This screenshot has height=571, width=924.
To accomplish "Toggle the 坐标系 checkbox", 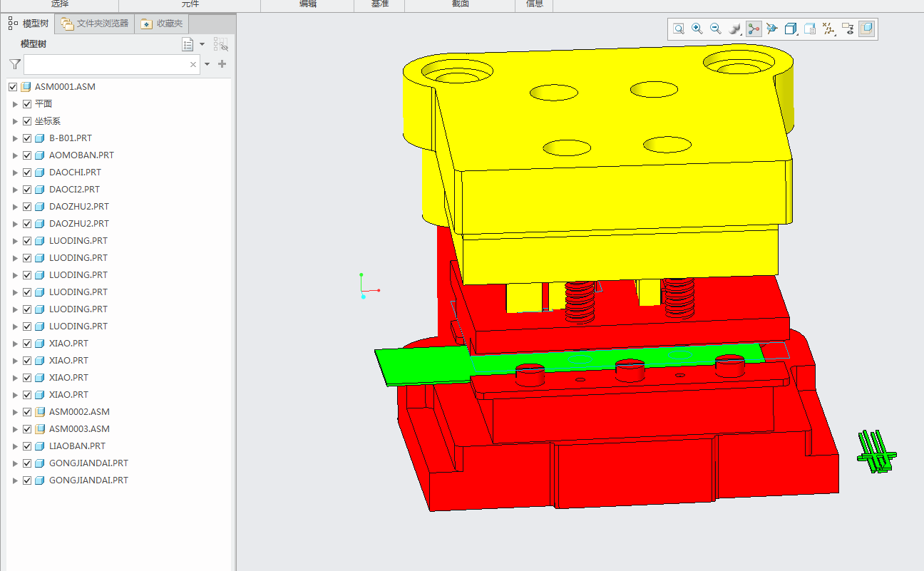I will (27, 121).
